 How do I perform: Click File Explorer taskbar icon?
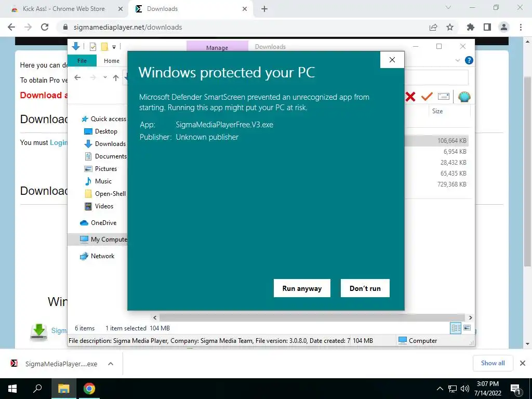coord(64,389)
